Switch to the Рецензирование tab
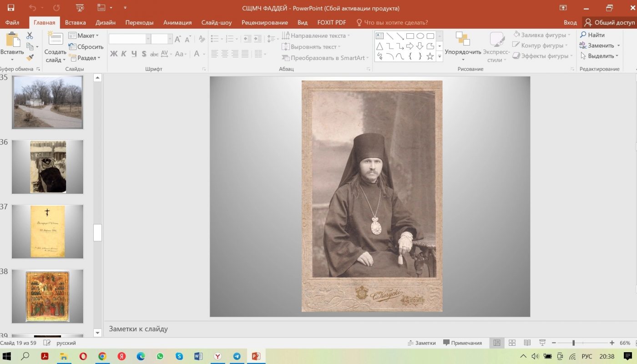Image resolution: width=637 pixels, height=364 pixels. [x=265, y=22]
